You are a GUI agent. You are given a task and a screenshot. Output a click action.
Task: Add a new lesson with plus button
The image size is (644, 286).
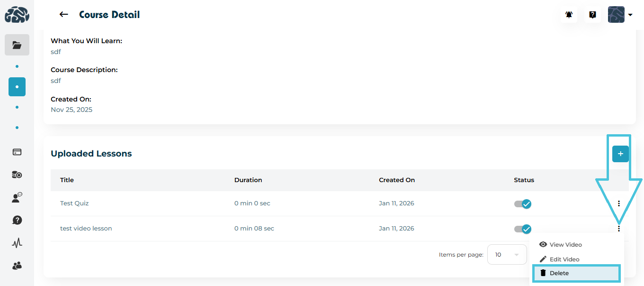[x=620, y=154]
